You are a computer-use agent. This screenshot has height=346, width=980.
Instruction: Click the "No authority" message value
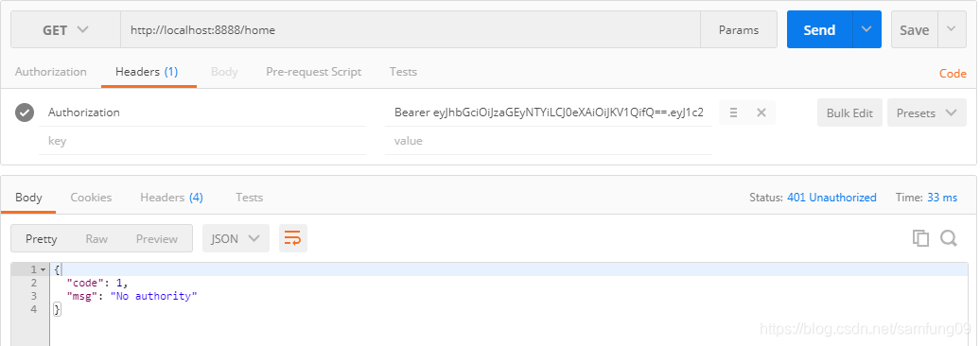pos(154,296)
